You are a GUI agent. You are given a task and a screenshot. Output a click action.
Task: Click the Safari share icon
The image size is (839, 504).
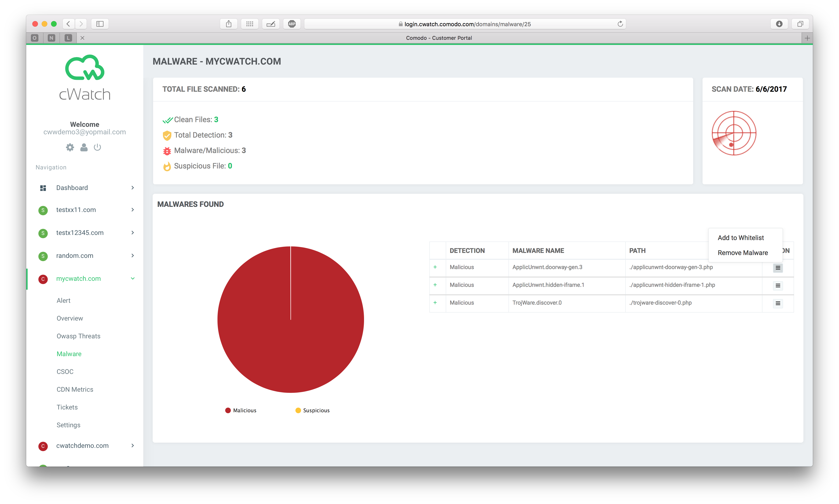229,24
